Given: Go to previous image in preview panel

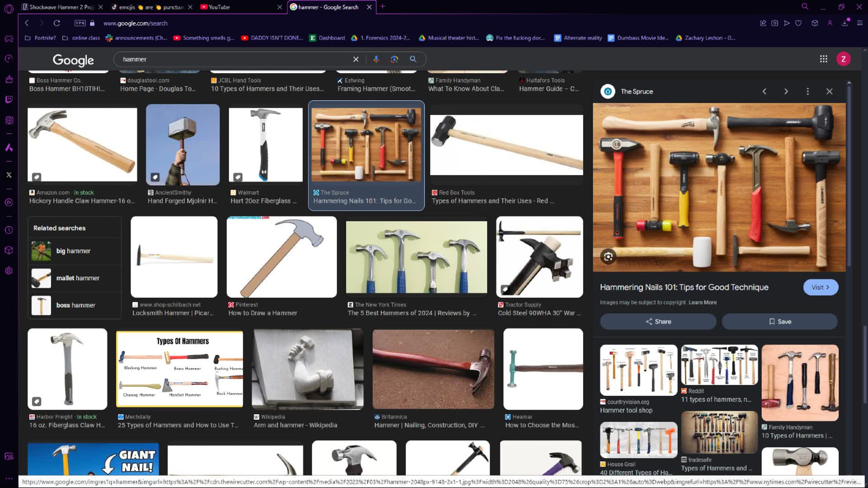Looking at the screenshot, I should (x=764, y=91).
